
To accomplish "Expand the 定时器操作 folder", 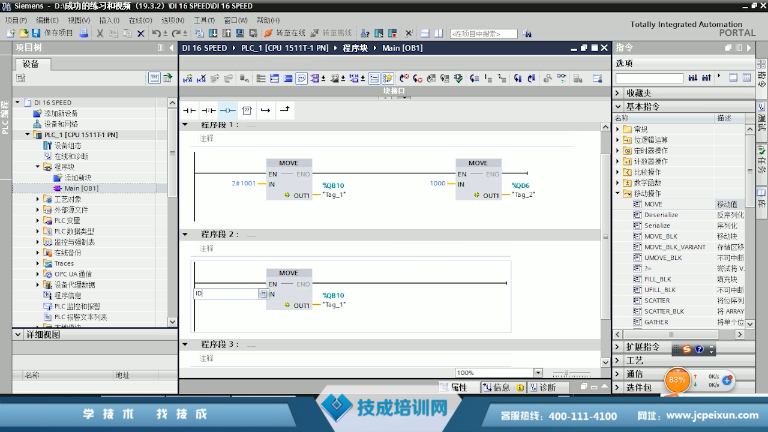I will [618, 150].
